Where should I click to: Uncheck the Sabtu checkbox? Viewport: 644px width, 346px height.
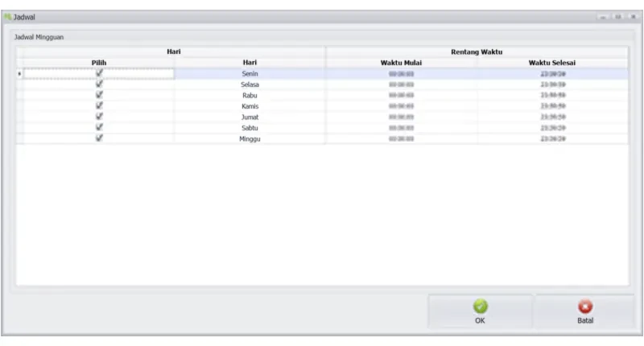pyautogui.click(x=99, y=127)
